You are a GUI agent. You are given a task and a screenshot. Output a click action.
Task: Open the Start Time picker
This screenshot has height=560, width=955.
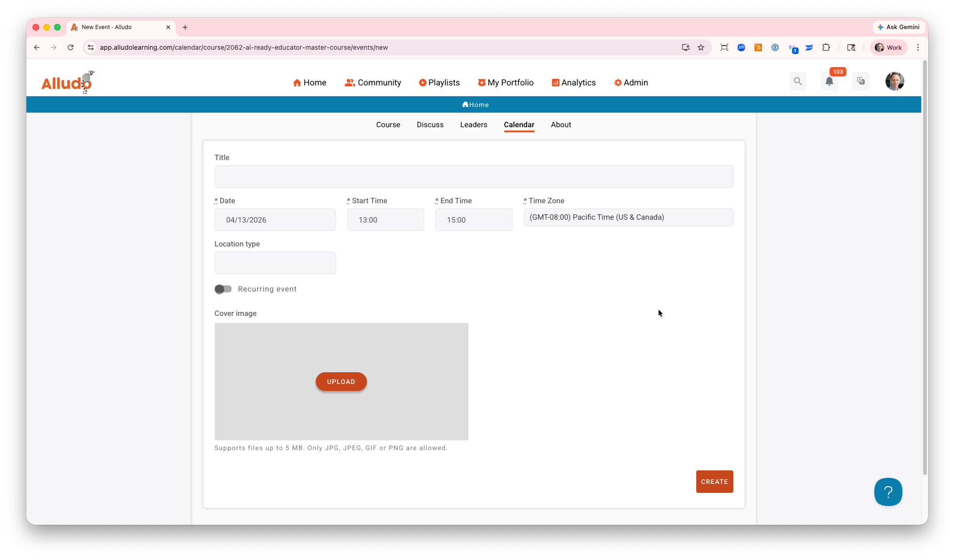click(x=385, y=220)
